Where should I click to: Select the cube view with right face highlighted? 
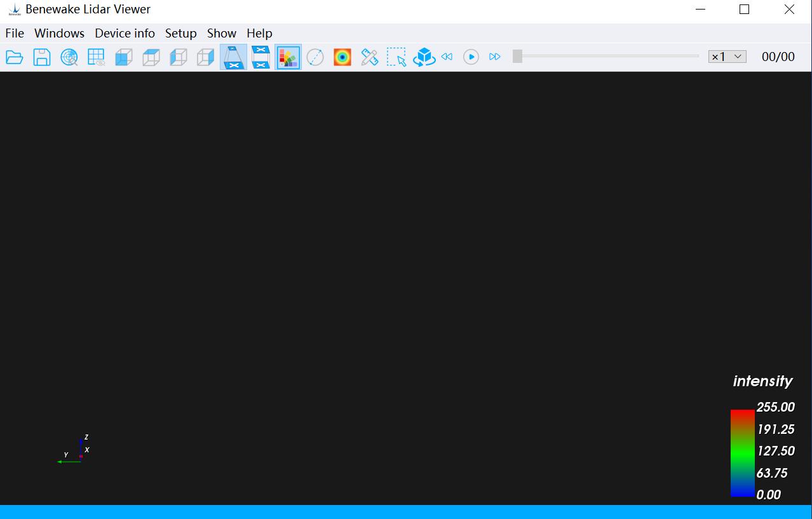[x=206, y=57]
